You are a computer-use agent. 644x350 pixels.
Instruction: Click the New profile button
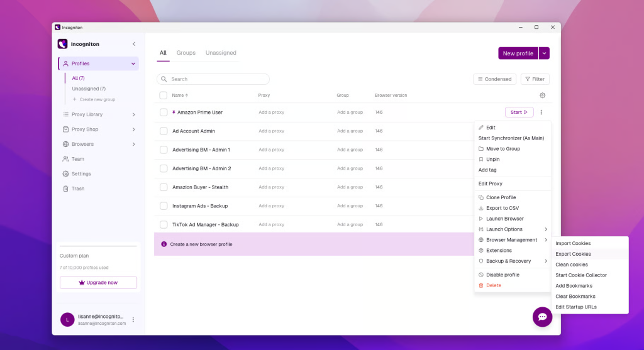pos(518,53)
